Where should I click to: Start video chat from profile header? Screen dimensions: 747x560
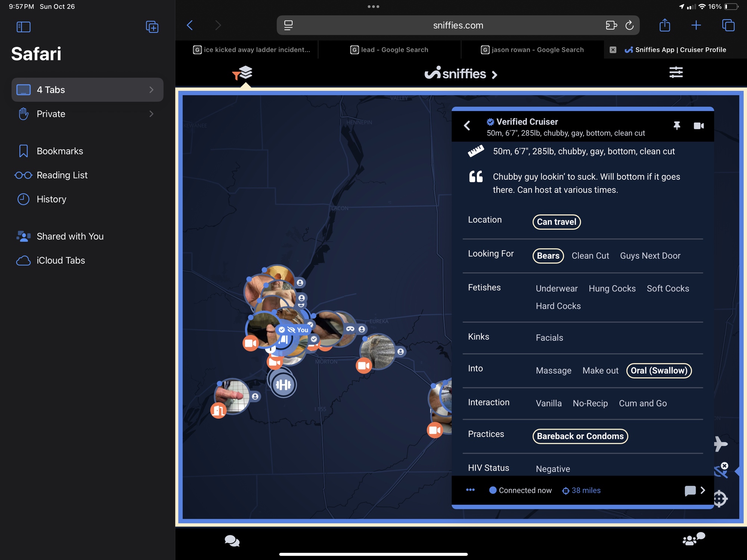click(x=698, y=126)
